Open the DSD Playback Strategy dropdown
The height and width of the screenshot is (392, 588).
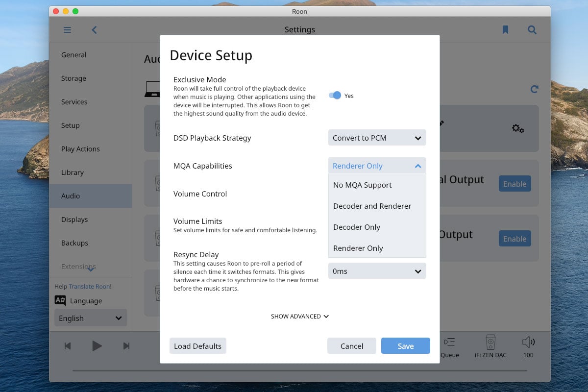click(377, 138)
